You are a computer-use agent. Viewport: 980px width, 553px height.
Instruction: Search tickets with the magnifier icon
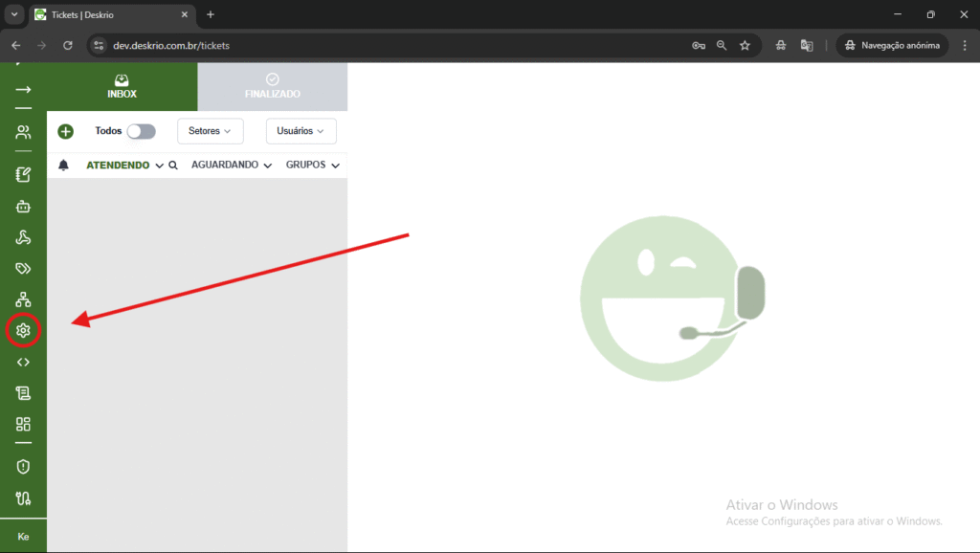coord(173,166)
